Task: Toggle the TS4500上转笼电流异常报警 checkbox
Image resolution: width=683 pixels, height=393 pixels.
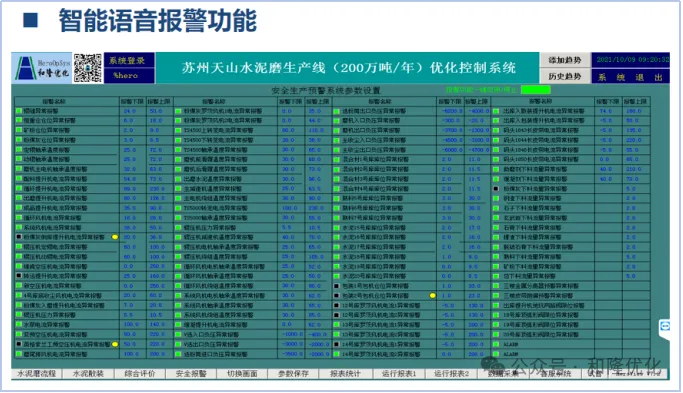Action: pos(178,130)
